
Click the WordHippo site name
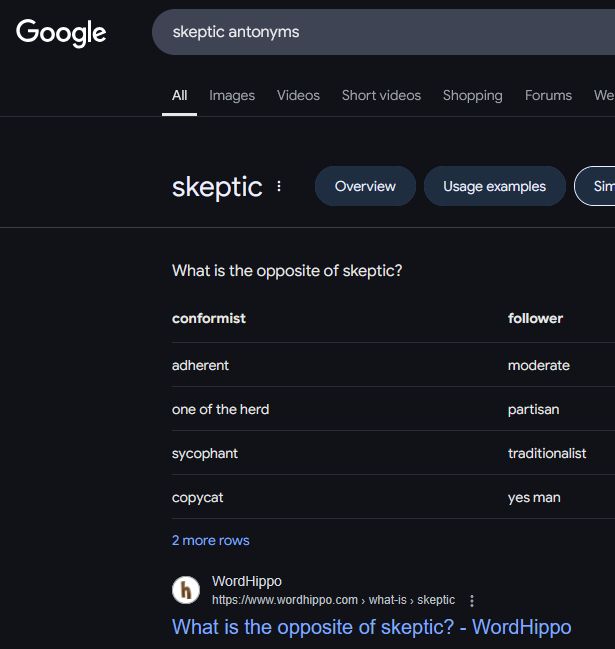tap(247, 581)
